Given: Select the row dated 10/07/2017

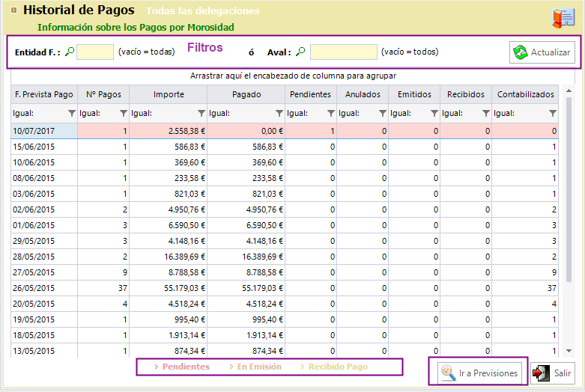Looking at the screenshot, I should tap(285, 131).
